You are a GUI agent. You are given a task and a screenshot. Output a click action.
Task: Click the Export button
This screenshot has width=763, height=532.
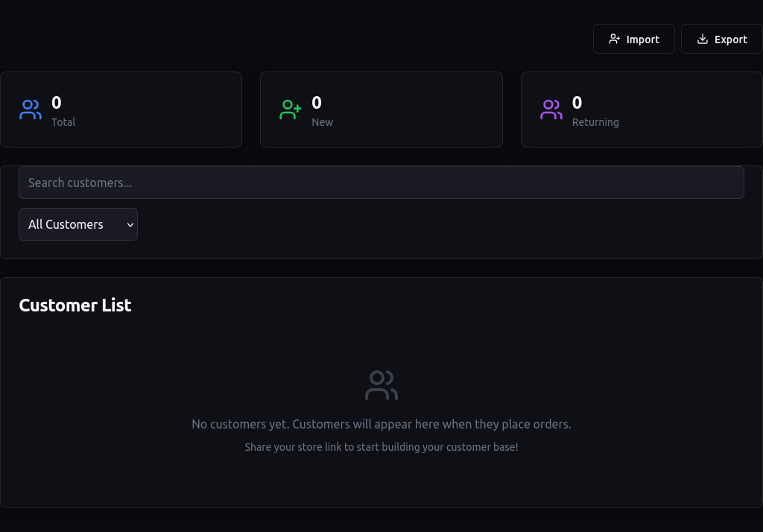click(721, 39)
